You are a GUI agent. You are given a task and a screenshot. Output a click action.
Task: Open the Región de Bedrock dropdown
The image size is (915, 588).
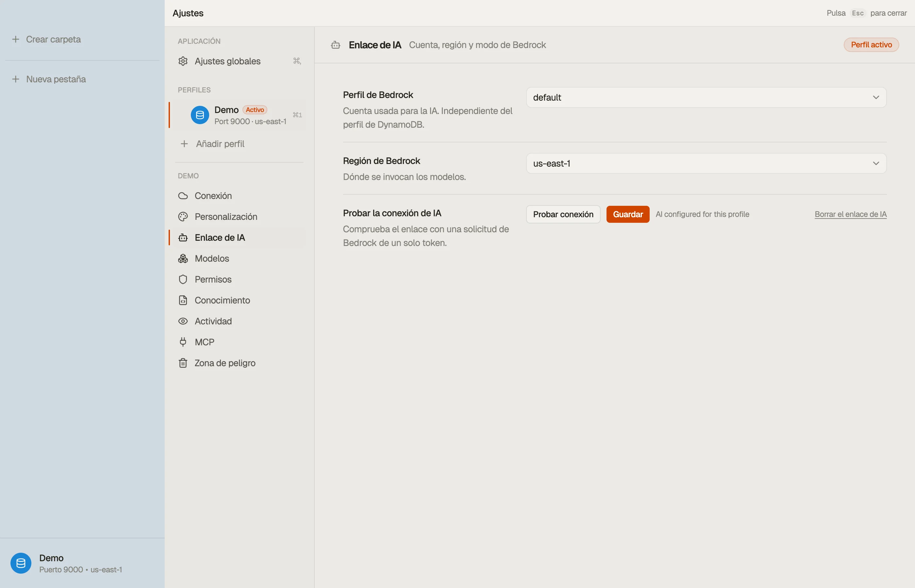[x=706, y=163]
